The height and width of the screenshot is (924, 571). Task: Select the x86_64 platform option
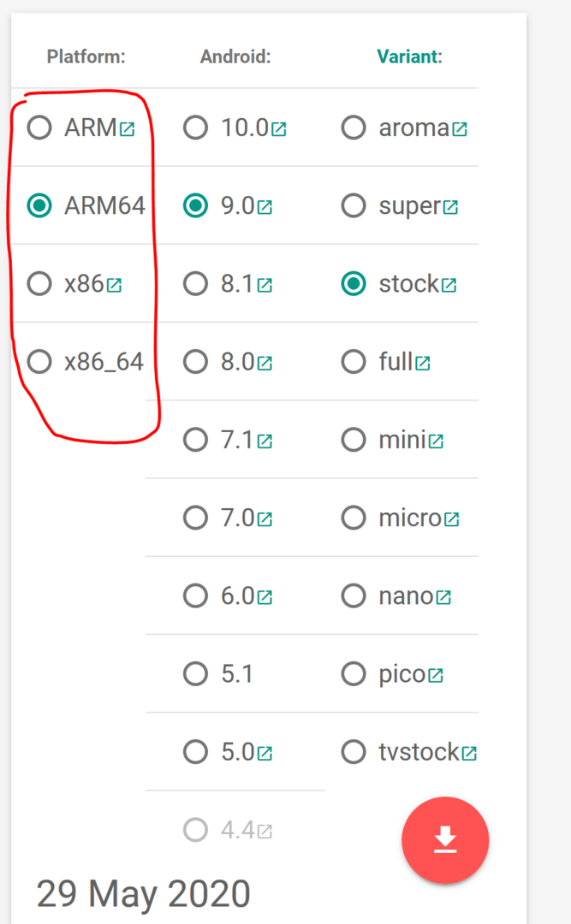(39, 361)
